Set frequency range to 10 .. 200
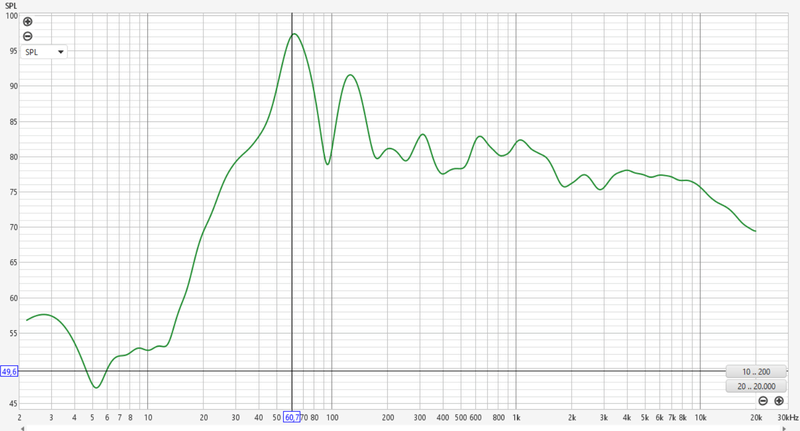This screenshot has height=431, width=800. coord(756,372)
